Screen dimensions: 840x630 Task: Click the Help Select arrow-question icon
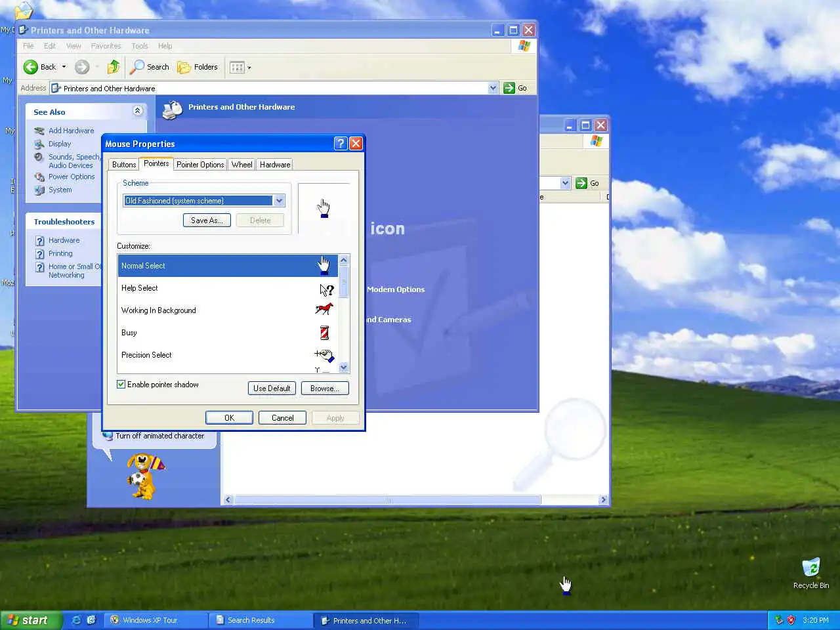pos(326,289)
